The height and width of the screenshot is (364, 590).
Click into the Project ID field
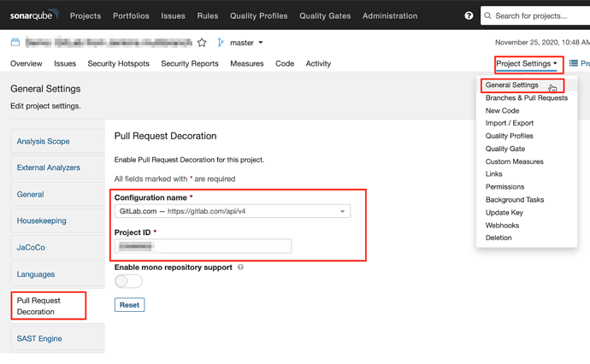(x=204, y=246)
